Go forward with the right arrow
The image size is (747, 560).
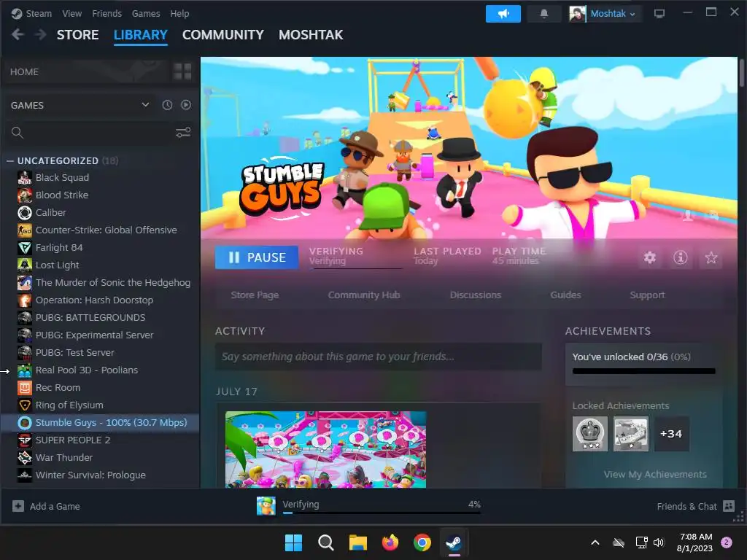pos(41,35)
